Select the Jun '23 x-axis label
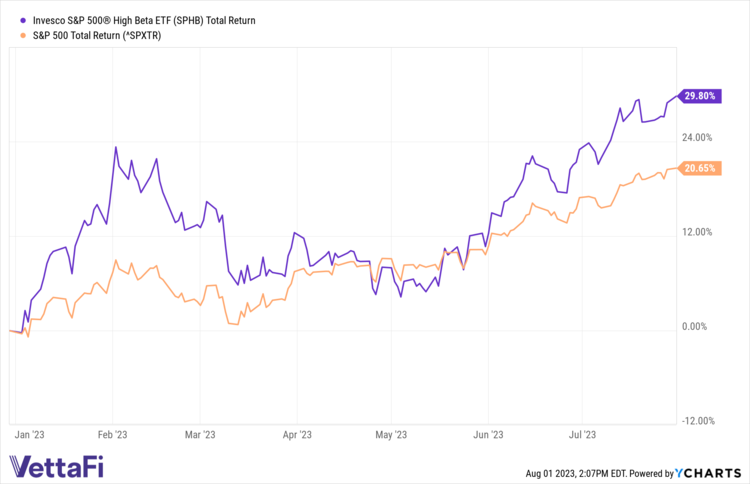 tap(486, 435)
